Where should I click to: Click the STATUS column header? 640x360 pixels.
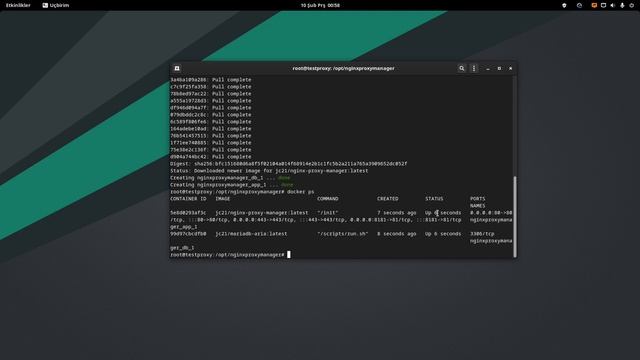(434, 199)
